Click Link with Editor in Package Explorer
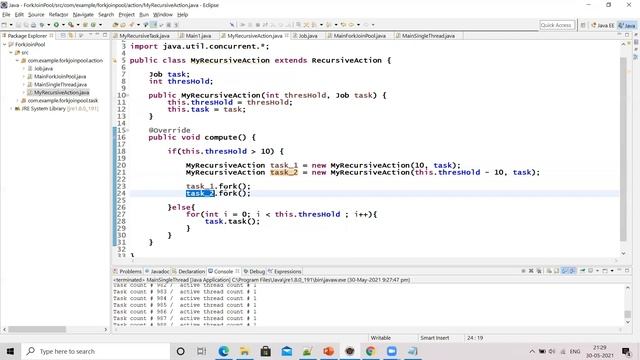This screenshot has height=360, width=640. 71,36
